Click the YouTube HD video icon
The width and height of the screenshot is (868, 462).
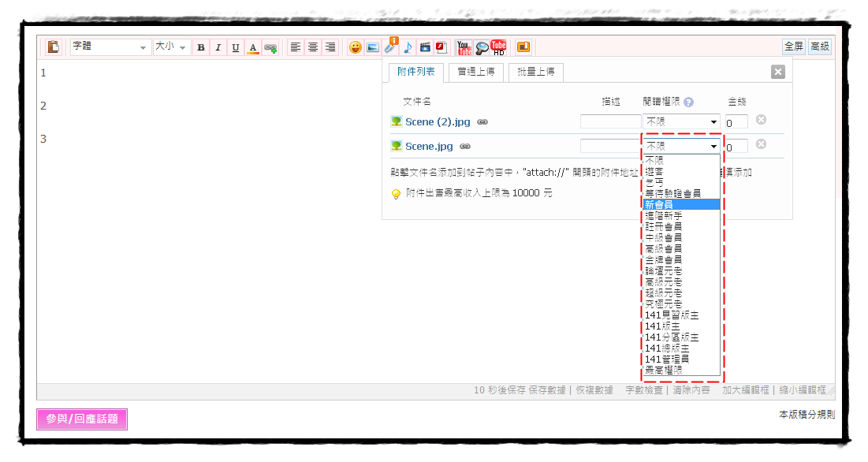499,47
